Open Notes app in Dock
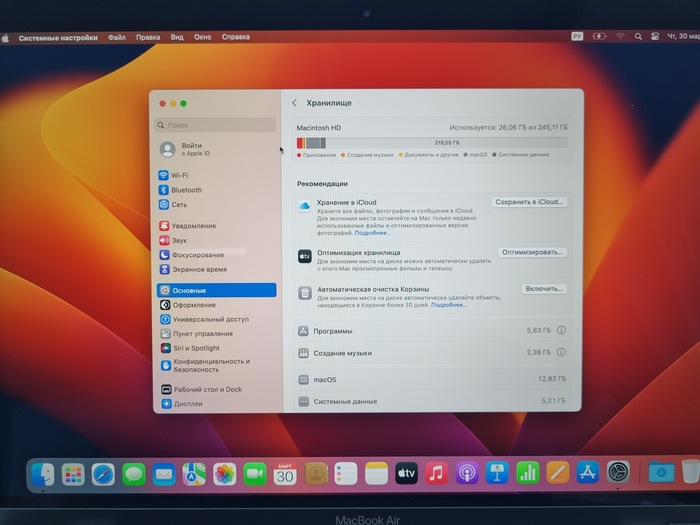 [x=376, y=473]
